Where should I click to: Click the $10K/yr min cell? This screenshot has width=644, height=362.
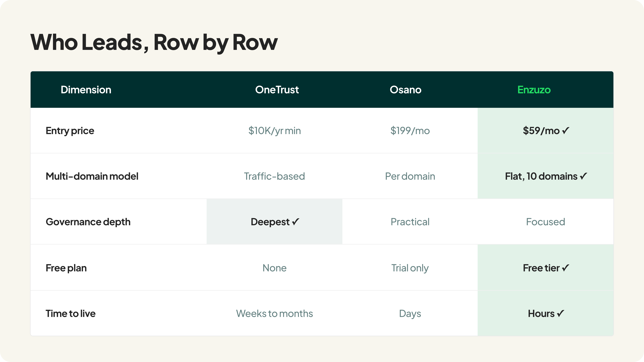(274, 131)
